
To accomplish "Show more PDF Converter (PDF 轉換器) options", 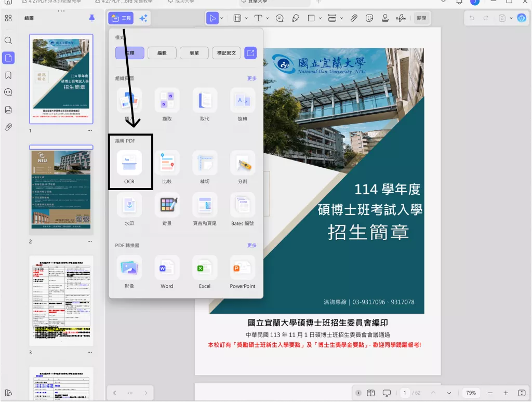I will pos(252,245).
